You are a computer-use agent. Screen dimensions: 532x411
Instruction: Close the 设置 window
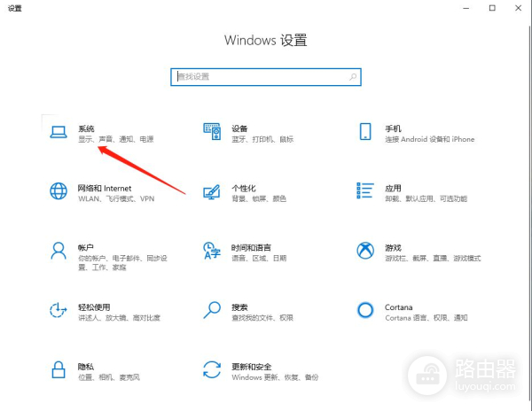[x=518, y=8]
